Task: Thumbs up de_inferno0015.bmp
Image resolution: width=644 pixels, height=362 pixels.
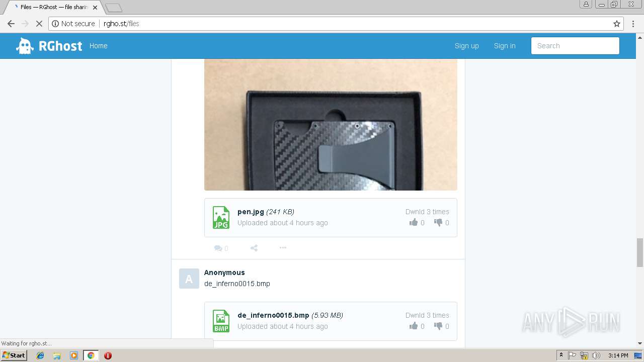Action: click(414, 326)
